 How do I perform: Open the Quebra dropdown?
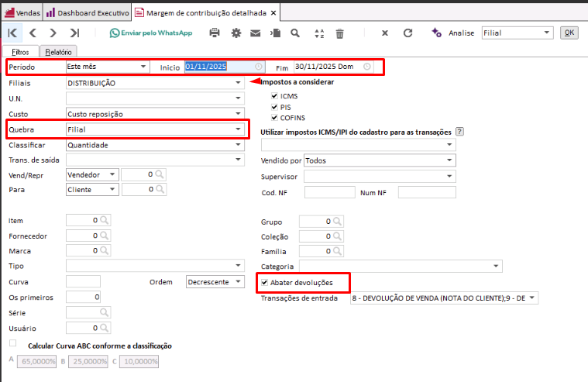pos(238,129)
